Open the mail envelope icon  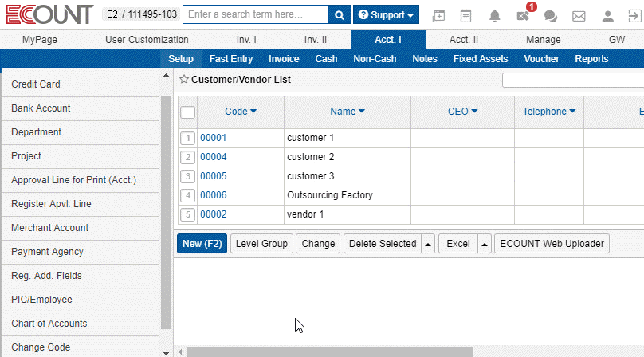click(579, 16)
